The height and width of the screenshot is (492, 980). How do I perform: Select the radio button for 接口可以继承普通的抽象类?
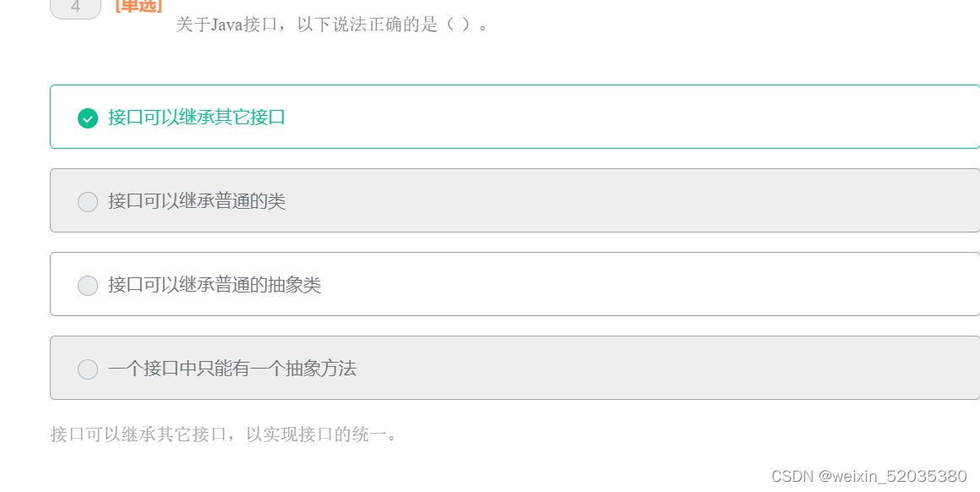pos(88,285)
